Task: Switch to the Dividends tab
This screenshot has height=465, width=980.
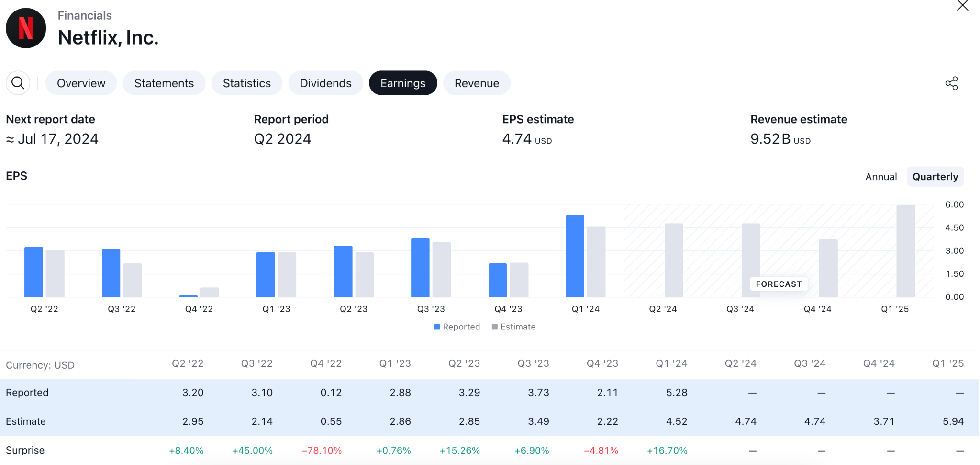Action: click(325, 83)
